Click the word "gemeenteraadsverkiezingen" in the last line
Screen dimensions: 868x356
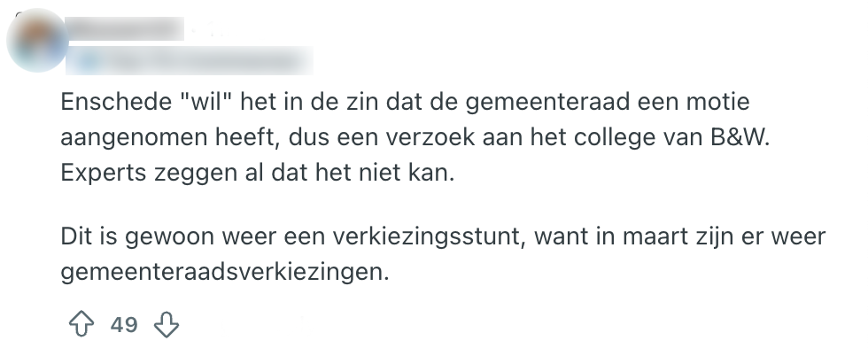coord(225,272)
